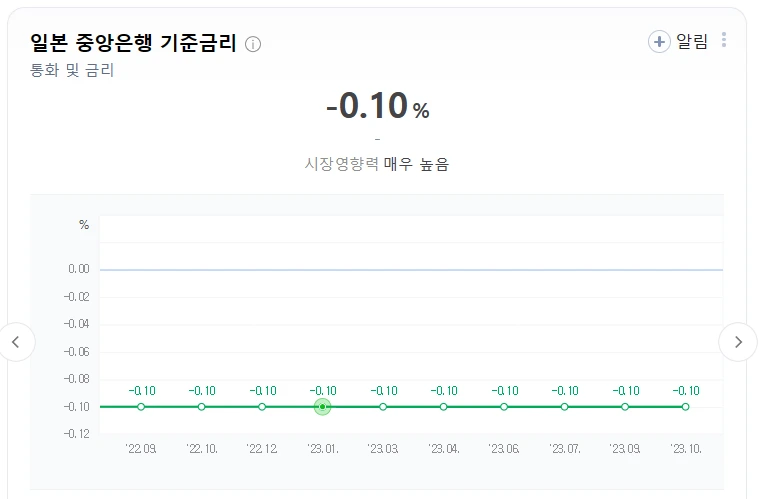The height and width of the screenshot is (499, 759).
Task: Select the '23.10. data point on chart
Action: click(x=685, y=407)
